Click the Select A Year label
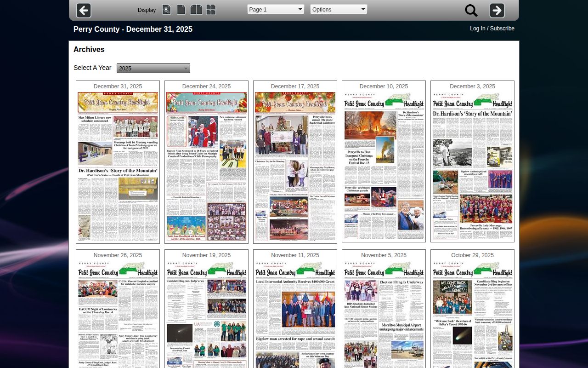Viewport: 588px width, 368px height. coord(92,68)
